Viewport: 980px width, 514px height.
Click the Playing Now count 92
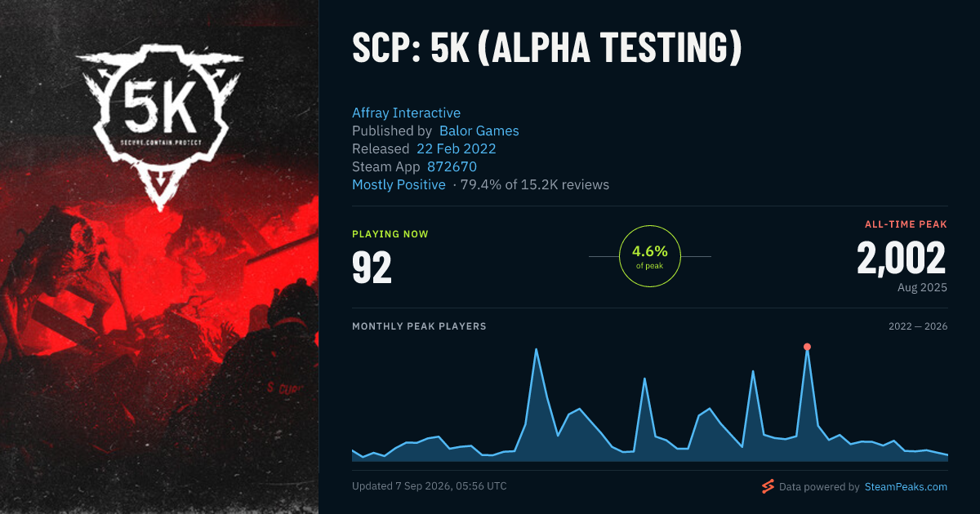372,268
